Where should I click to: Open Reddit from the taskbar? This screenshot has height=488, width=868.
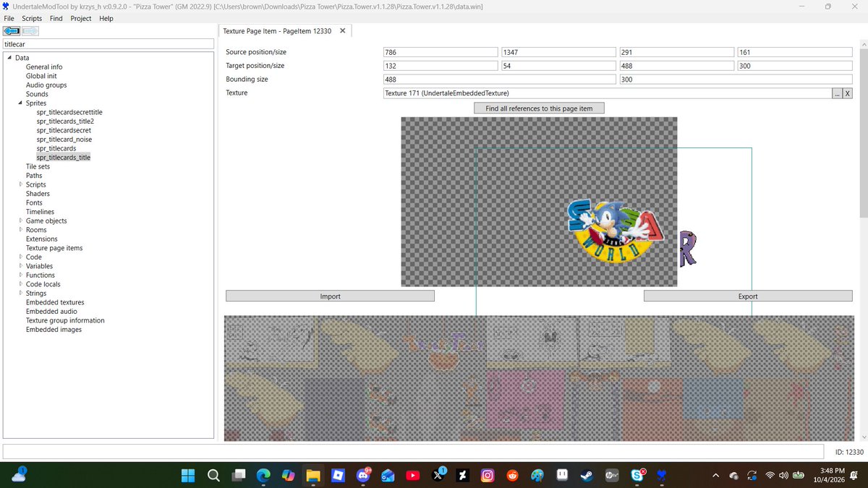tap(513, 475)
